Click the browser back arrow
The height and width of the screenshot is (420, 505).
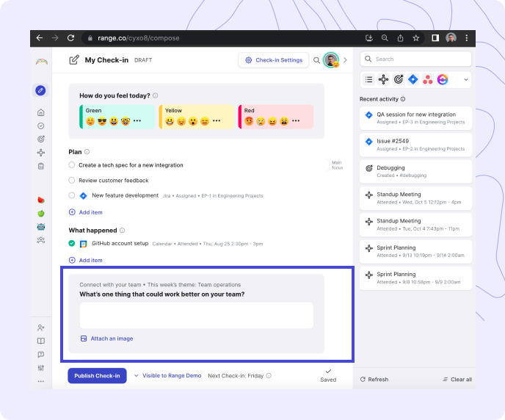[x=40, y=38]
